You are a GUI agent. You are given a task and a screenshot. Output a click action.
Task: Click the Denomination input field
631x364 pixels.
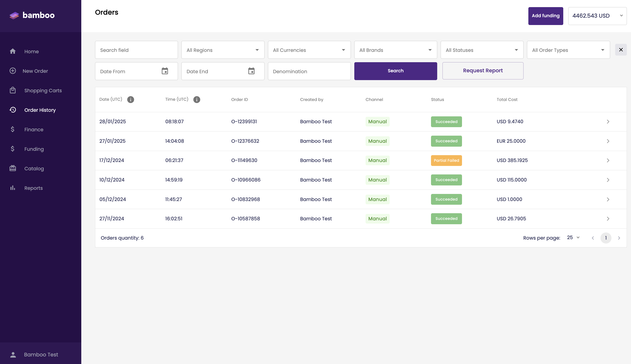tap(309, 71)
